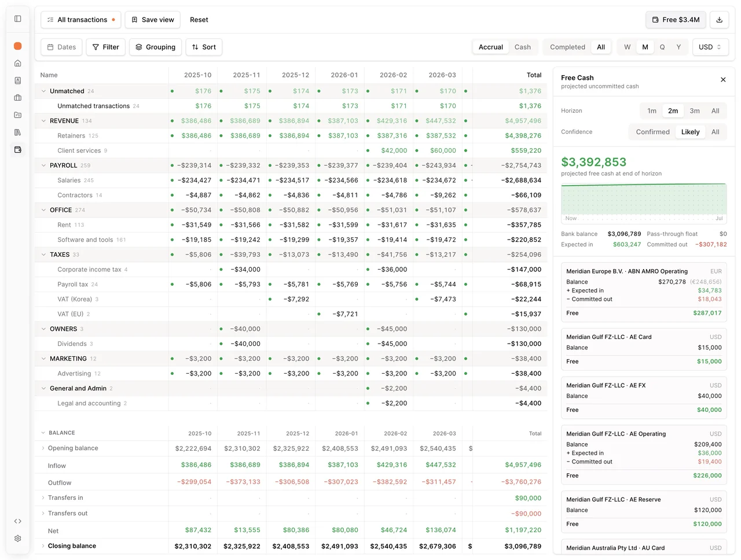Click the Free $3.4M button
This screenshot has height=560, width=741.
tap(676, 20)
